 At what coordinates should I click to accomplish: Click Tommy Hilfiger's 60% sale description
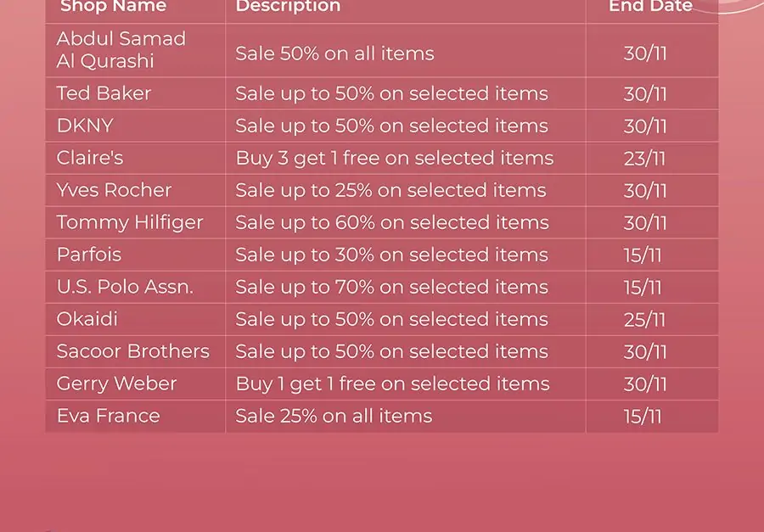click(x=392, y=222)
